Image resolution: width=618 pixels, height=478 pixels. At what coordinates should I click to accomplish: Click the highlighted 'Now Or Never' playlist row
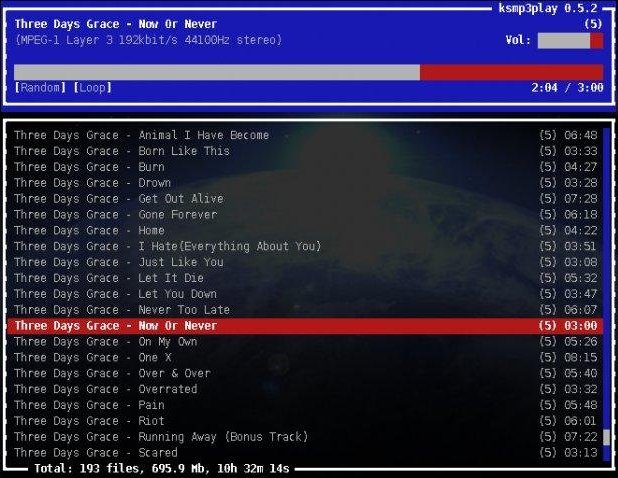click(305, 326)
